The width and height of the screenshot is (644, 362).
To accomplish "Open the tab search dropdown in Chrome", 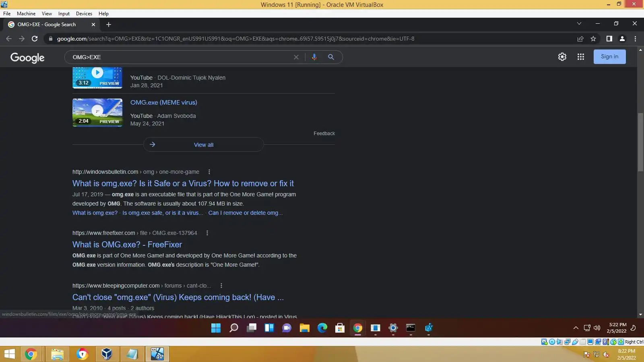I will (579, 23).
